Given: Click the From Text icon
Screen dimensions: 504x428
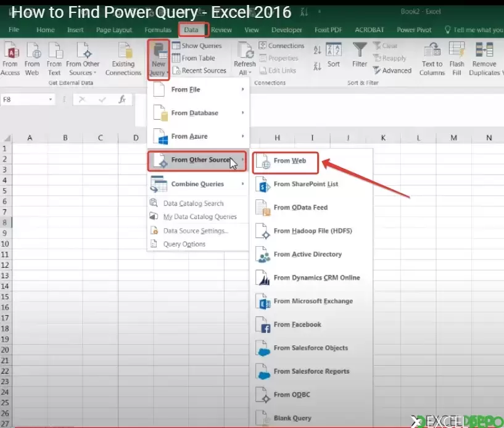Looking at the screenshot, I should click(54, 50).
